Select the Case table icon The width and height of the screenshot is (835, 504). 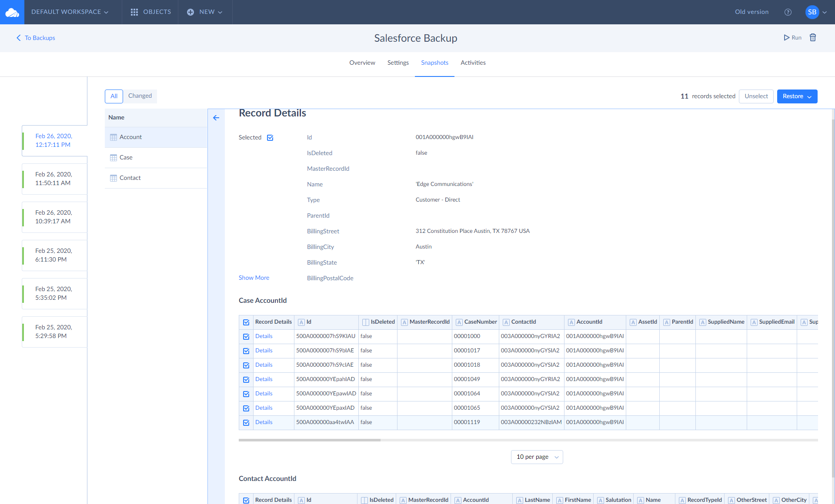coord(114,158)
